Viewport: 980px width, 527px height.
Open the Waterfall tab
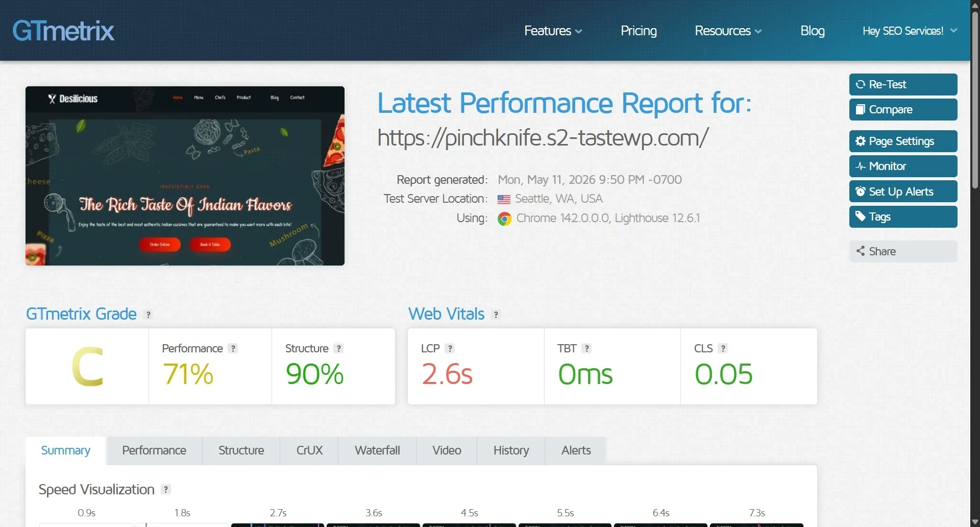pos(377,450)
